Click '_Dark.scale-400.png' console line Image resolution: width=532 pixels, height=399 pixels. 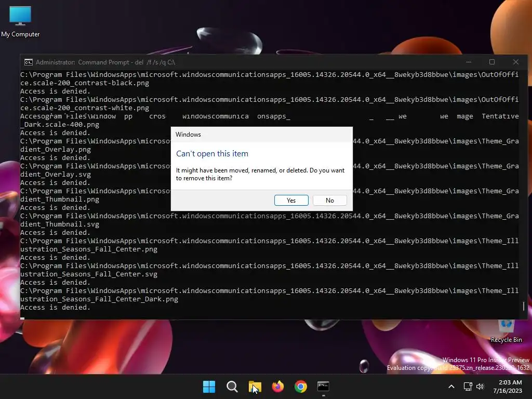point(60,125)
